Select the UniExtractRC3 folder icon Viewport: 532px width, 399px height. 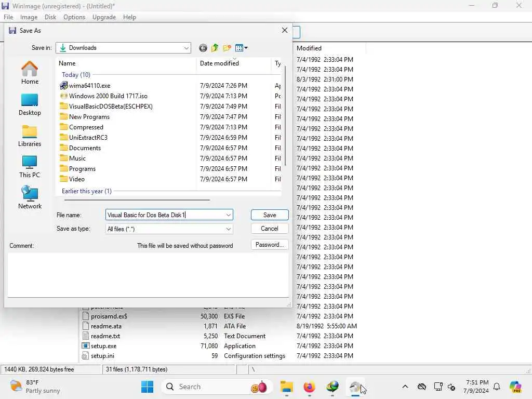tap(63, 137)
